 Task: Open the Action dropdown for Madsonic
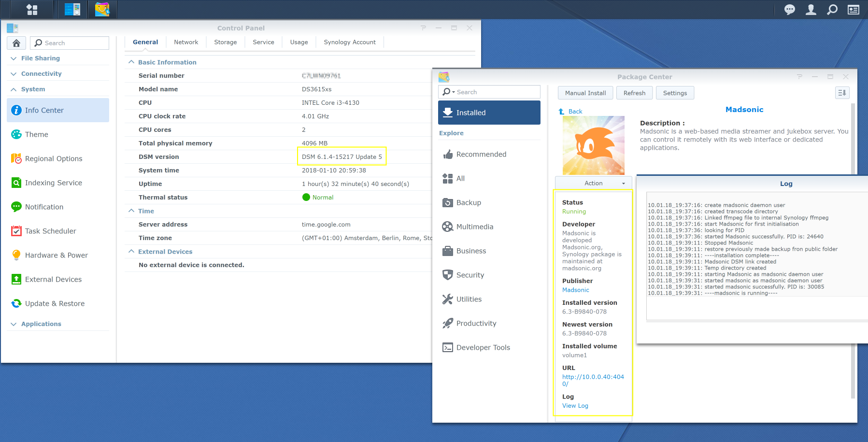pos(594,183)
